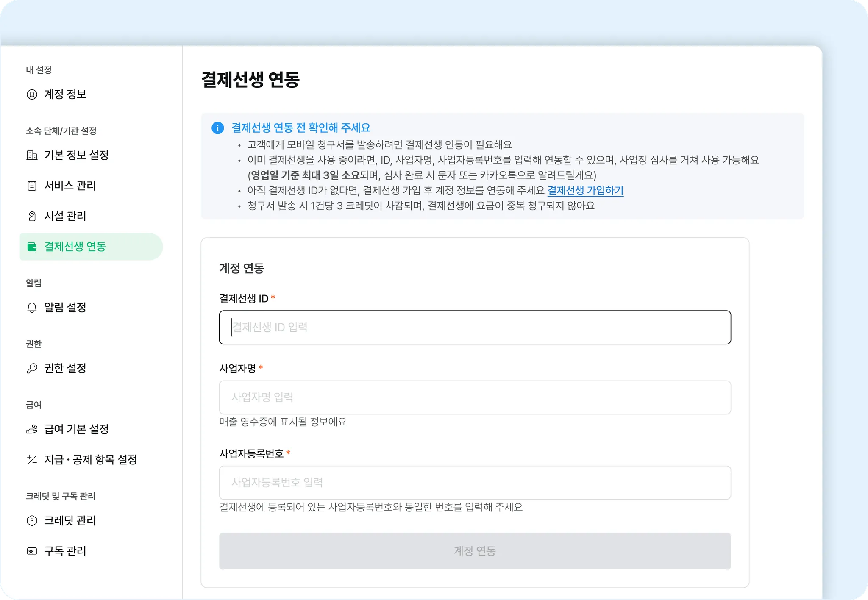The height and width of the screenshot is (600, 868).
Task: Click the hint about 동일한 번호를 입력해 주세요
Action: 371,507
